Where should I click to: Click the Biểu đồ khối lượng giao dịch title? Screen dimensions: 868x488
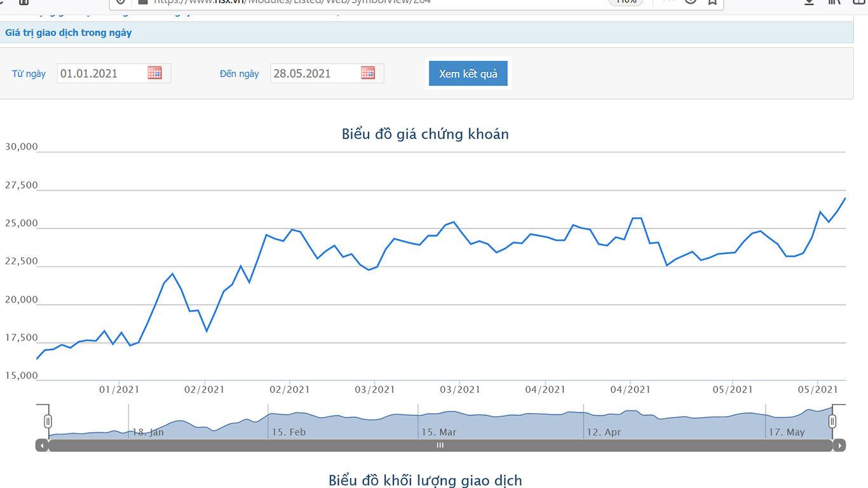(x=425, y=480)
